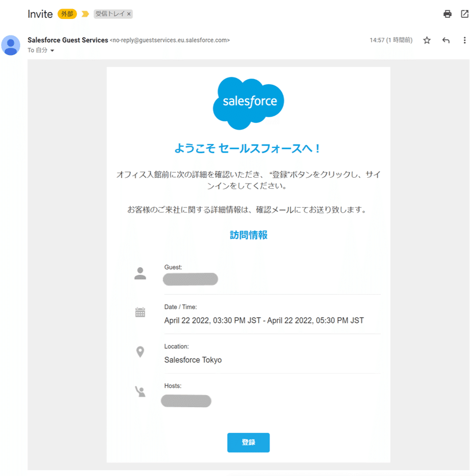
Task: Click the sender profile avatar
Action: point(11,45)
